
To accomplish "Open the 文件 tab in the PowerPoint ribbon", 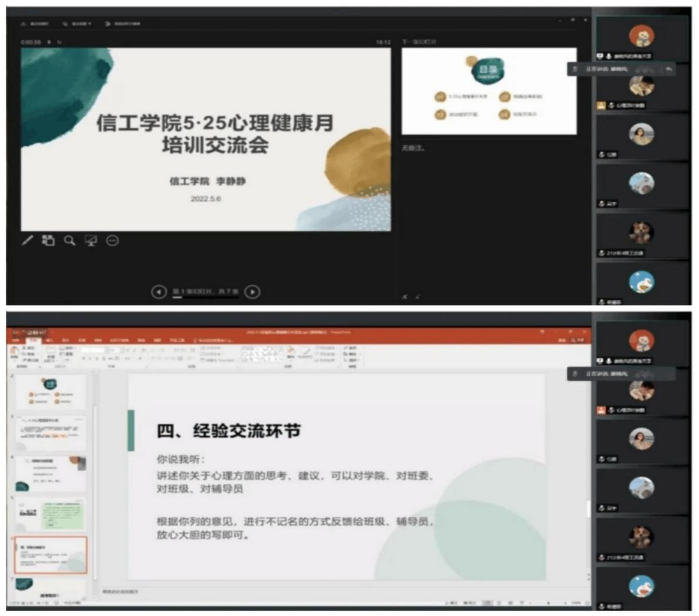I will pyautogui.click(x=16, y=340).
